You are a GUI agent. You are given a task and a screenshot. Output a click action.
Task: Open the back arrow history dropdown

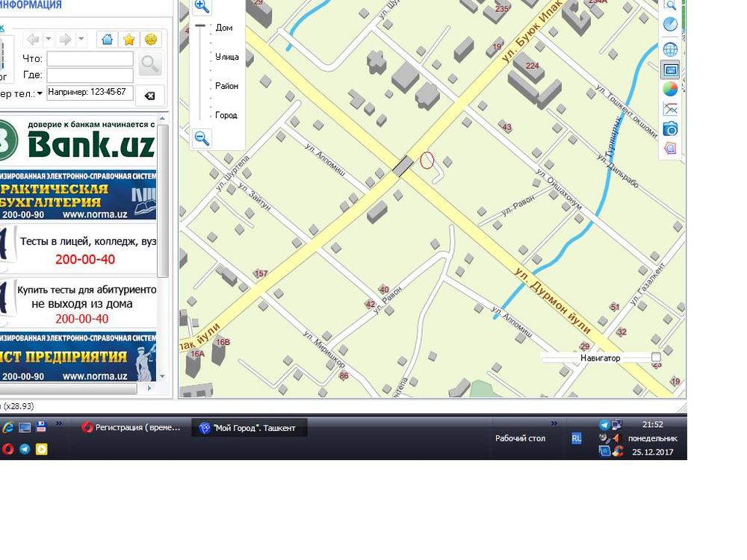pos(49,40)
